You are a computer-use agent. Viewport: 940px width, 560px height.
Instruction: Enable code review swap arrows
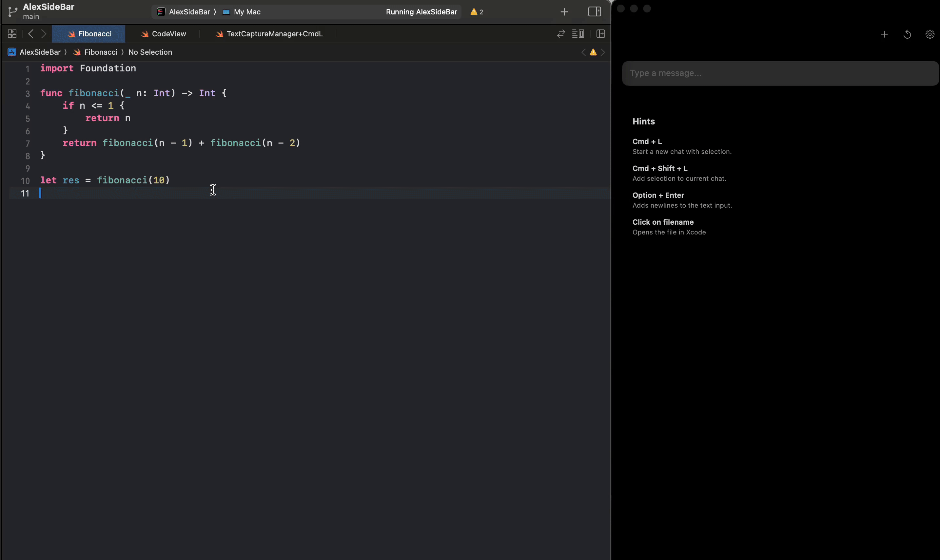pyautogui.click(x=561, y=34)
